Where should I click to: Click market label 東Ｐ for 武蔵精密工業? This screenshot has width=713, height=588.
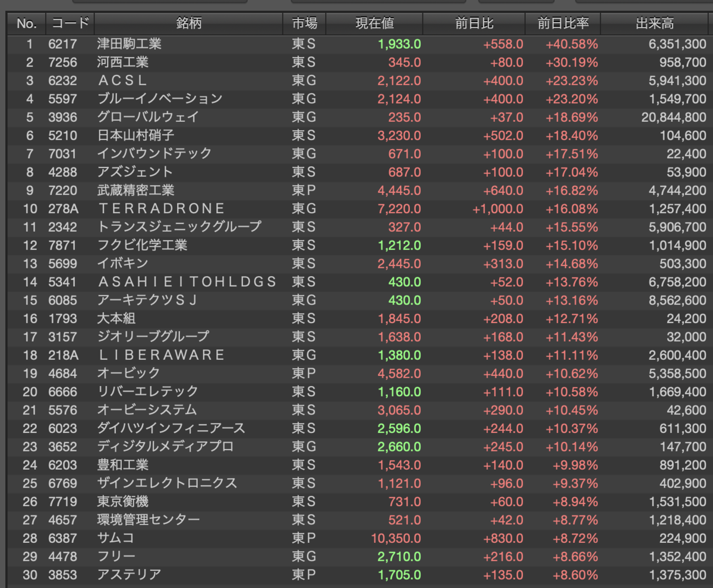pos(304,190)
